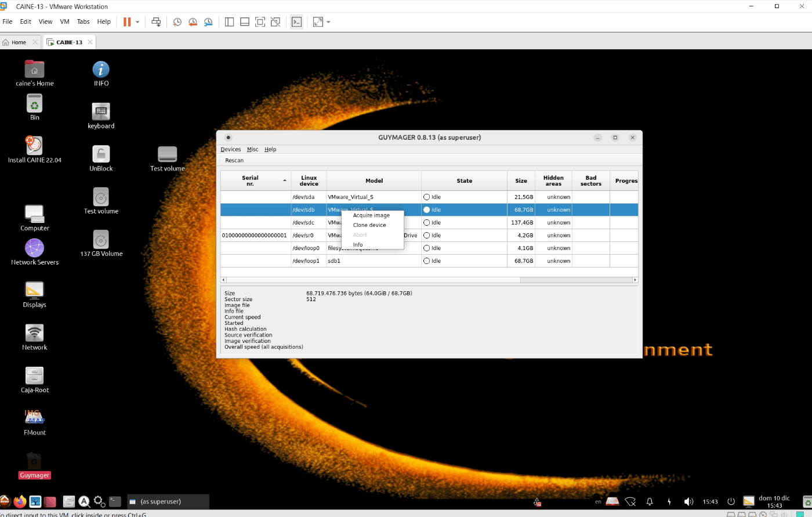Screen dimensions: 812x517
Task: Open caine's Home desktop folder
Action: point(34,73)
